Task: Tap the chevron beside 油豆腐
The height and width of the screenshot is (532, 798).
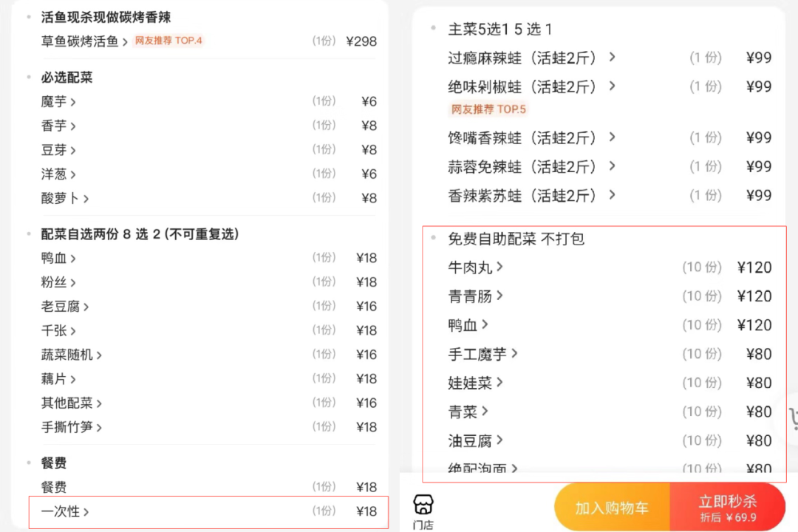Action: [500, 440]
